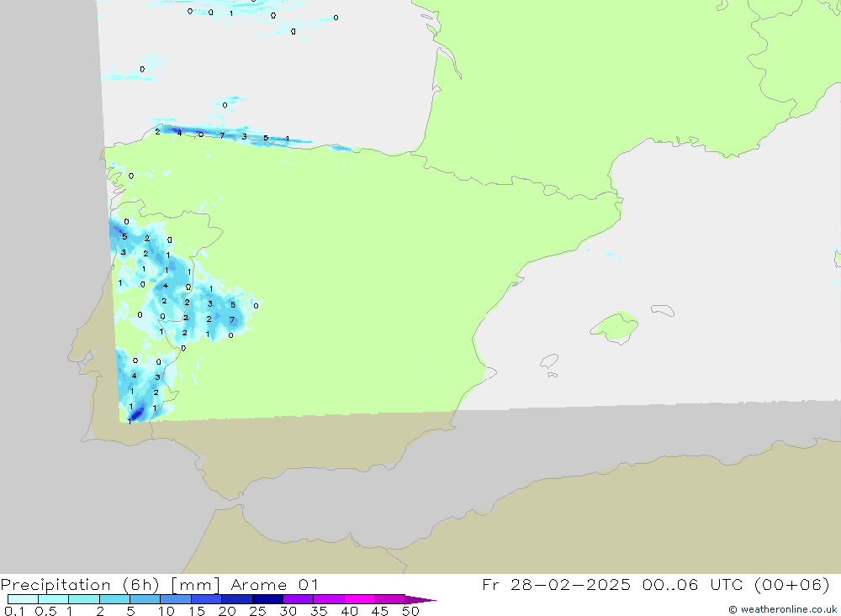Screen dimensions: 841x616
Task: Click the '20' legend scale label
Action: [227, 611]
